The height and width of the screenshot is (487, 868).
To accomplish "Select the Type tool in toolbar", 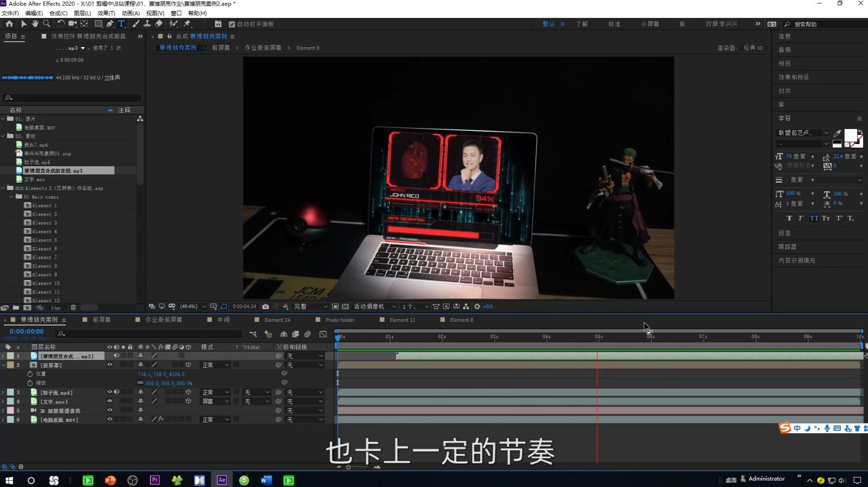I will click(121, 24).
